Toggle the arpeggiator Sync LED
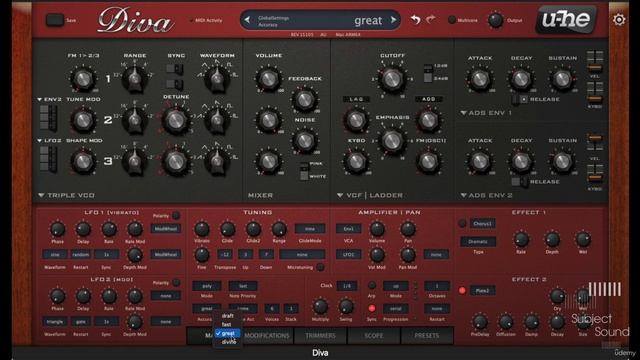This screenshot has height=360, width=640. point(371,308)
